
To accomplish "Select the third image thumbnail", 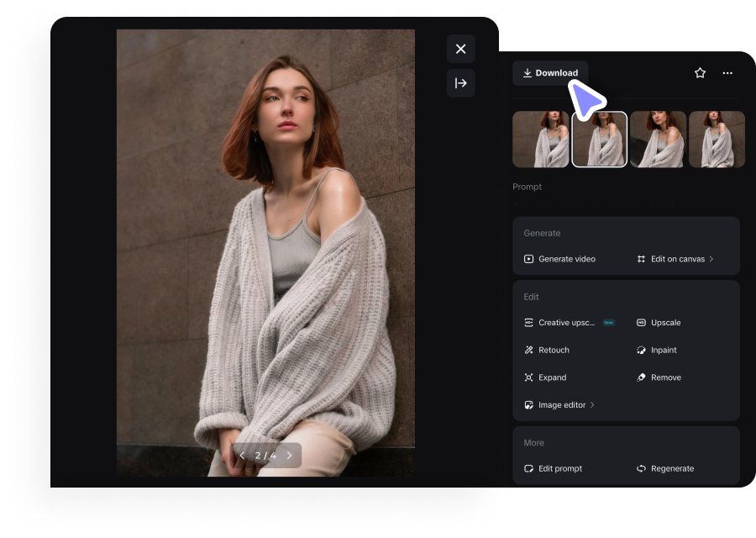I will click(658, 140).
